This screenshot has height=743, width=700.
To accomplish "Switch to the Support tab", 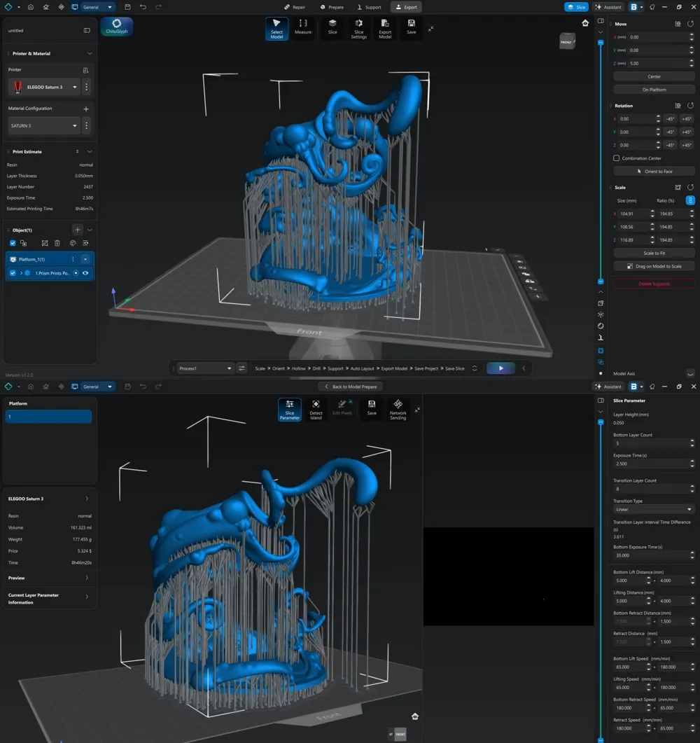I will [x=369, y=7].
